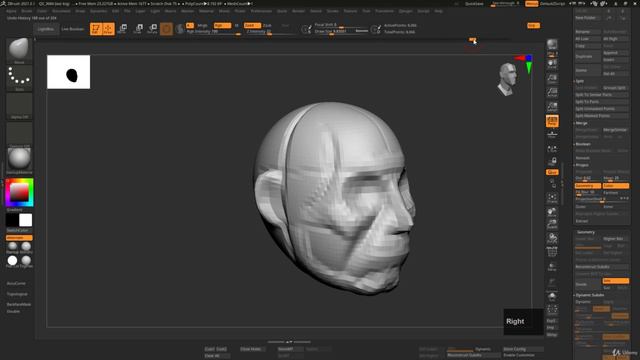
Task: Collapse the Split section
Action: tap(580, 81)
